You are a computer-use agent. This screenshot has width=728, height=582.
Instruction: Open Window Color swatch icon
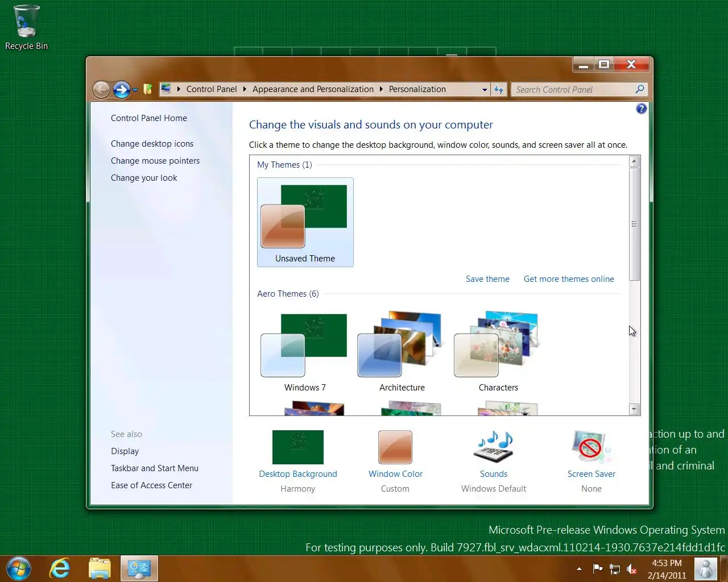pos(395,447)
